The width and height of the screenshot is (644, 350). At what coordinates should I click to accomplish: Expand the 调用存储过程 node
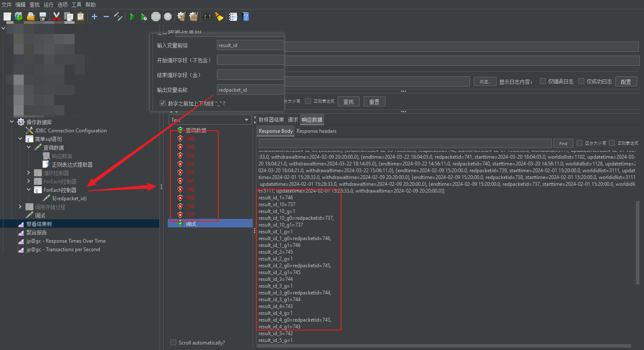[20, 207]
